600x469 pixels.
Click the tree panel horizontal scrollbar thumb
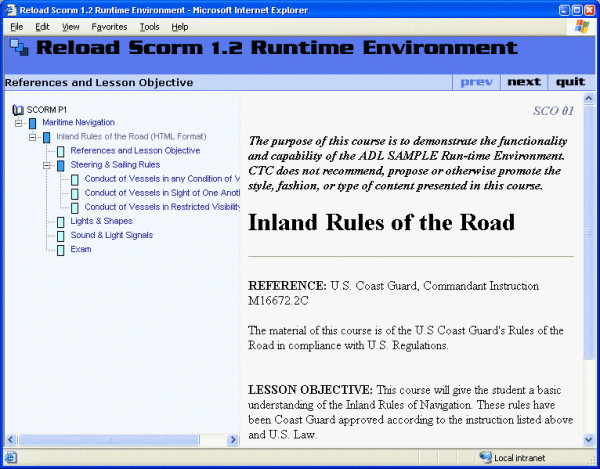109,440
